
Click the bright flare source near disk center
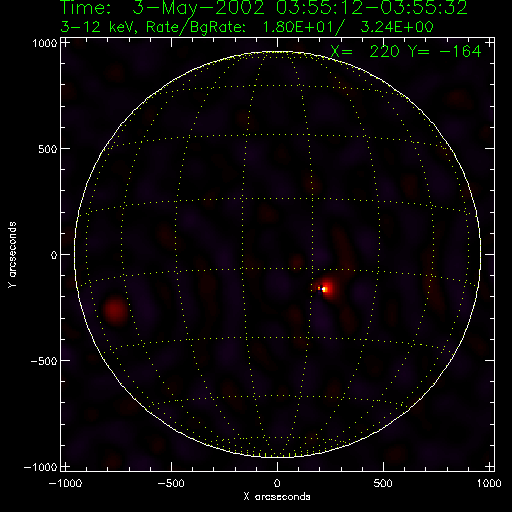[x=324, y=289]
